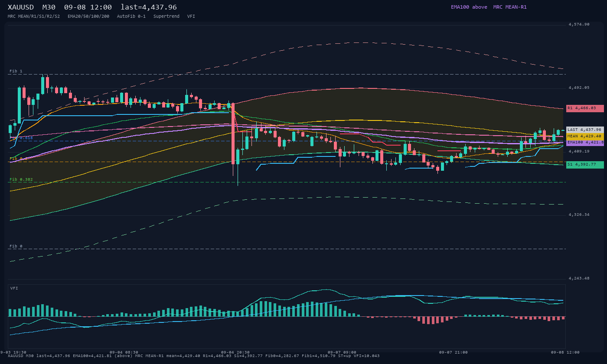The height and width of the screenshot is (364, 607).
Task: Click the Fib 0.382 level label
Action: click(21, 179)
